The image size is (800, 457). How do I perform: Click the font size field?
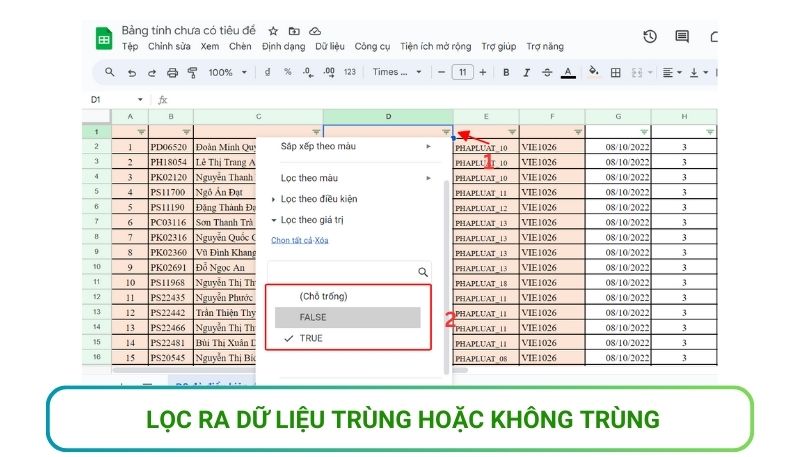[x=462, y=72]
